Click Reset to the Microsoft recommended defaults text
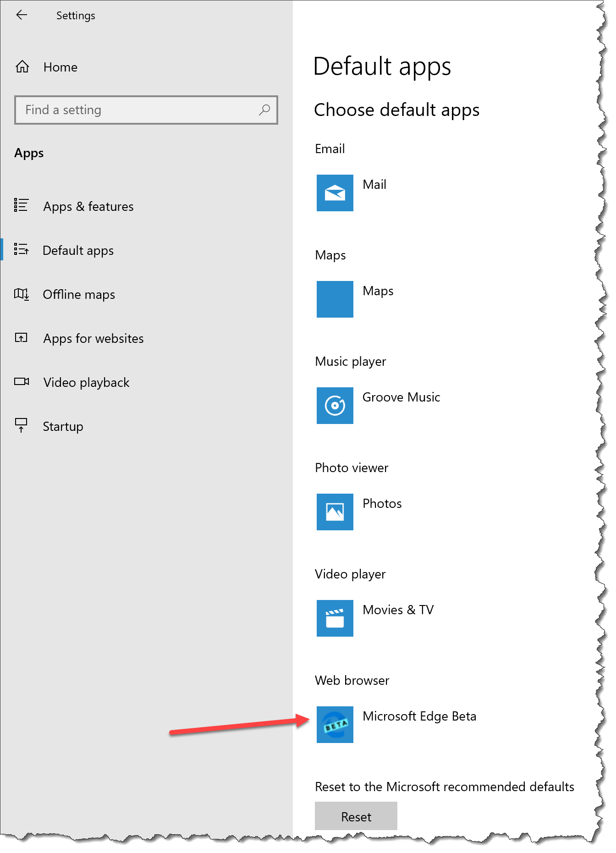The height and width of the screenshot is (853, 616). 445,787
